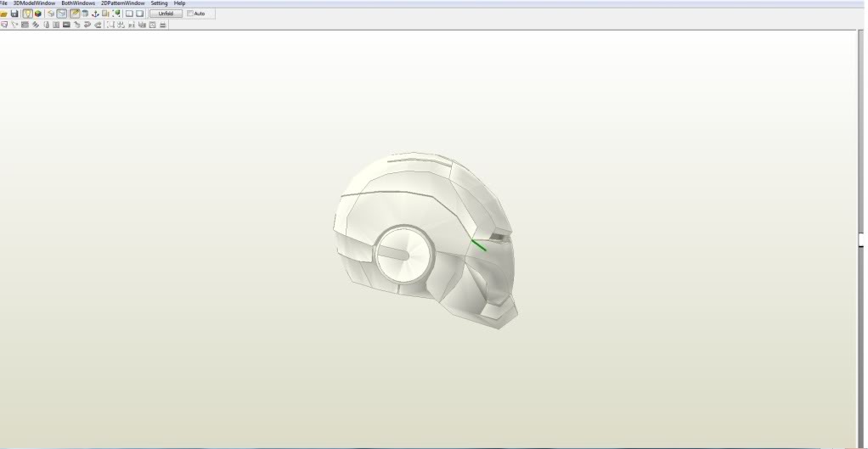Image resolution: width=868 pixels, height=449 pixels.
Task: Click the four-squares arrange icon
Action: [x=121, y=25]
